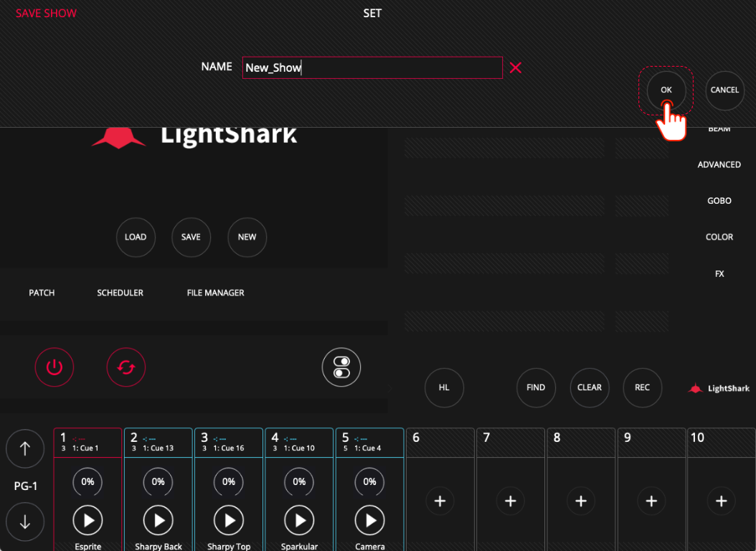
Task: Toggle the double-switch settings icon
Action: (x=341, y=367)
